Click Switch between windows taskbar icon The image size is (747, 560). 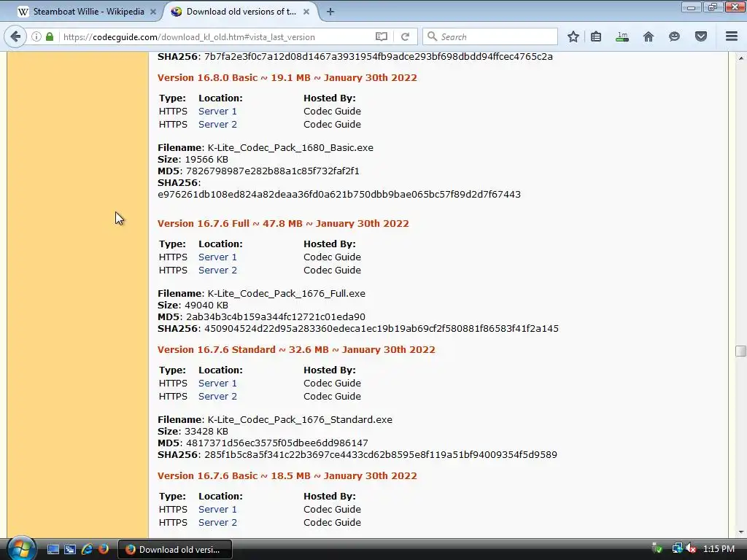[x=70, y=550]
